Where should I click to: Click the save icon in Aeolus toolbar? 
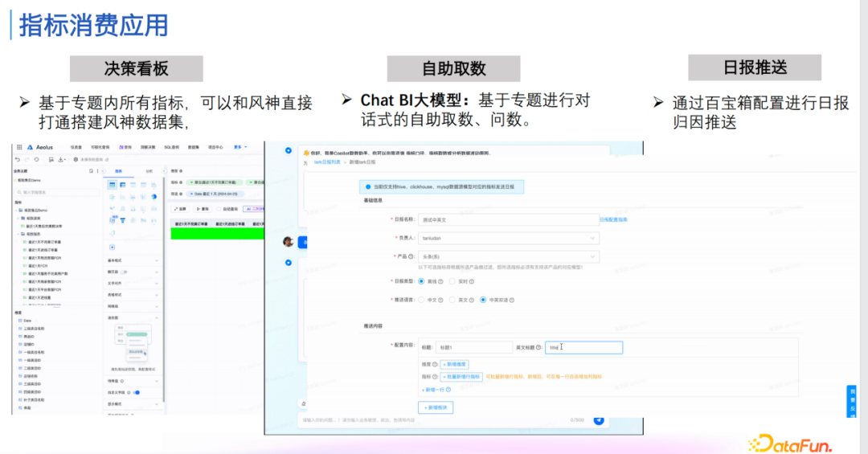51,159
